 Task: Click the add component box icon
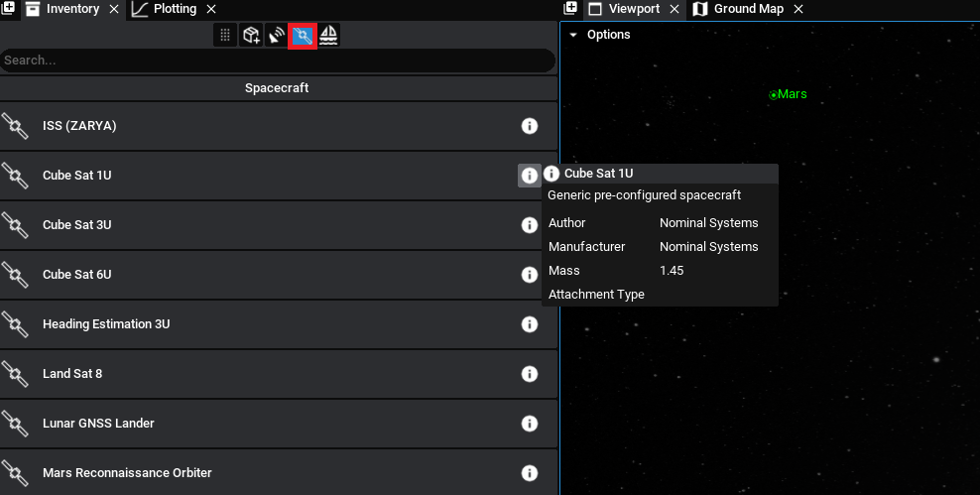tap(251, 36)
